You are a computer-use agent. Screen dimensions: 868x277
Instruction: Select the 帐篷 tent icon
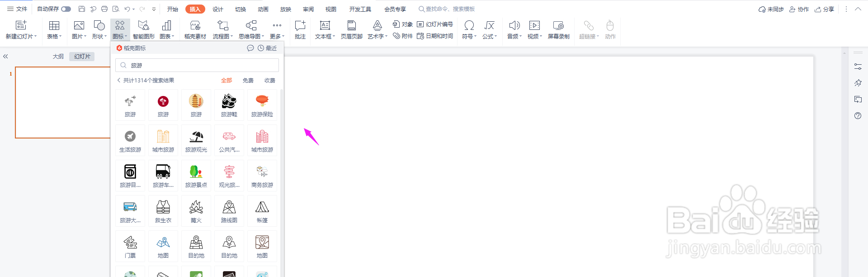click(262, 210)
